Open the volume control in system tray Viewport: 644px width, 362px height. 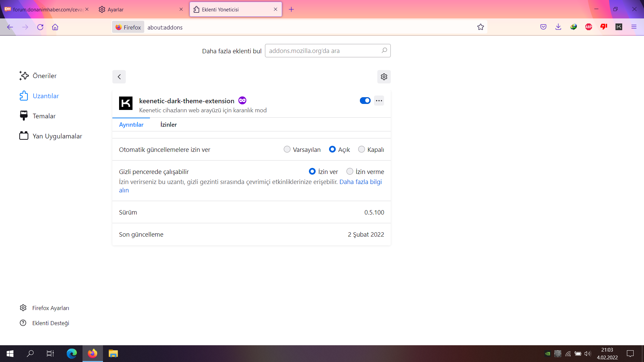pyautogui.click(x=588, y=354)
